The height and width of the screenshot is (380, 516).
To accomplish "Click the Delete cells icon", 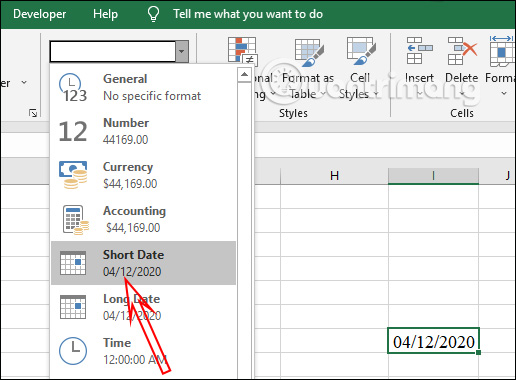I will tap(462, 51).
